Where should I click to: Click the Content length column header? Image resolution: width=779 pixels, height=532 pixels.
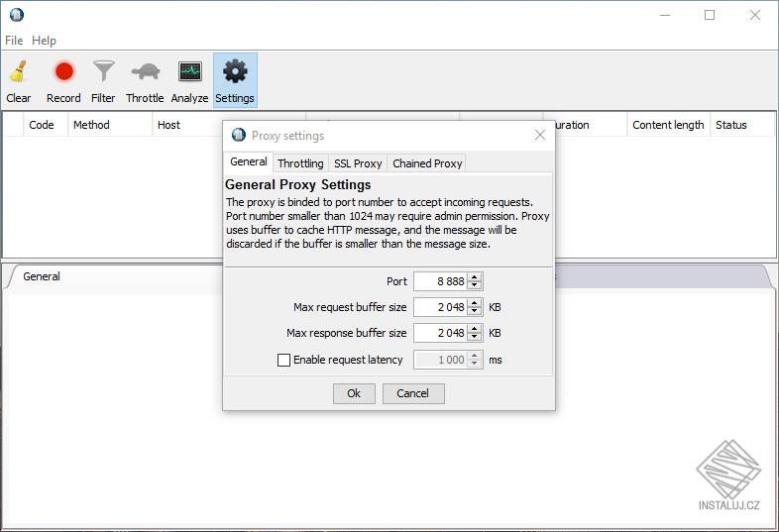click(x=668, y=125)
